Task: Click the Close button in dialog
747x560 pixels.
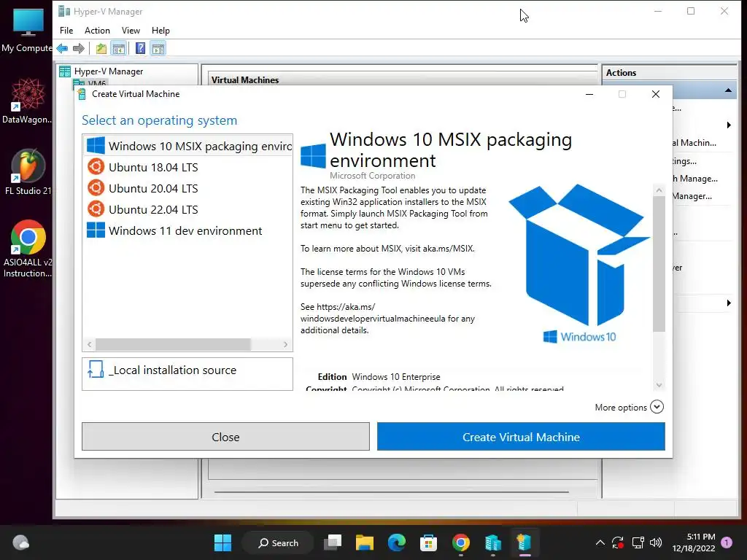Action: (x=225, y=437)
